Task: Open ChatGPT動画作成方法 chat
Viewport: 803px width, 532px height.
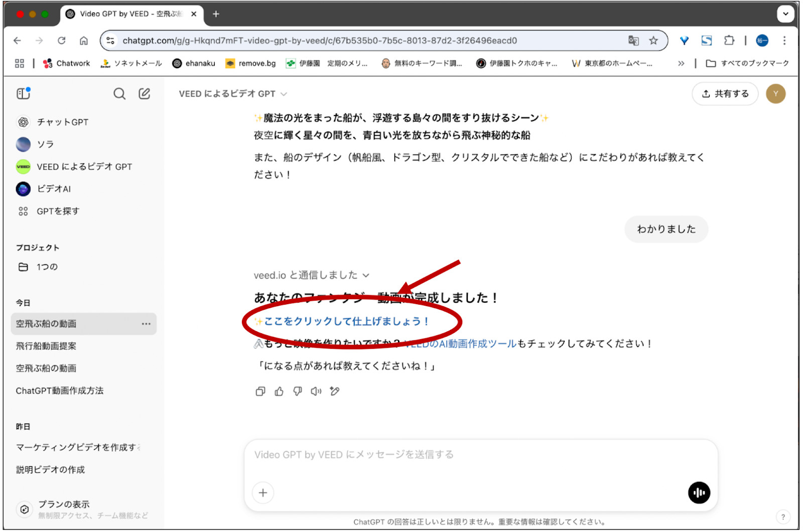Action: 60,391
